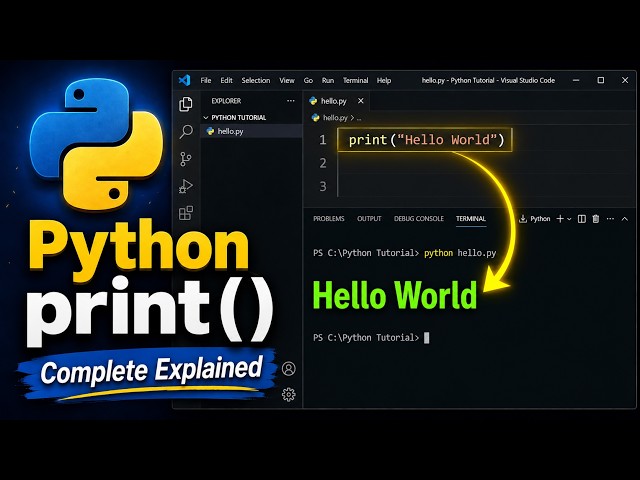Click the terminal launch profile download icon
This screenshot has height=480, width=640.
pyautogui.click(x=522, y=219)
